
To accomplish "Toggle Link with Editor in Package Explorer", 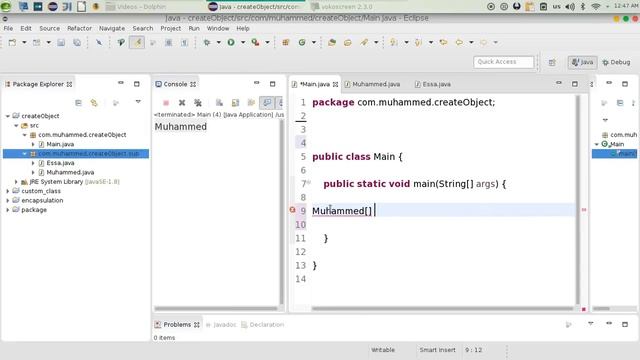I will (x=94, y=103).
